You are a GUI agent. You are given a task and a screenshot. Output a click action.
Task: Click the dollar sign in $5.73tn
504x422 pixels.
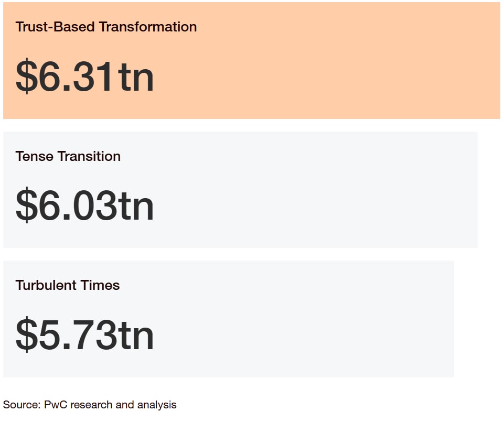[27, 334]
